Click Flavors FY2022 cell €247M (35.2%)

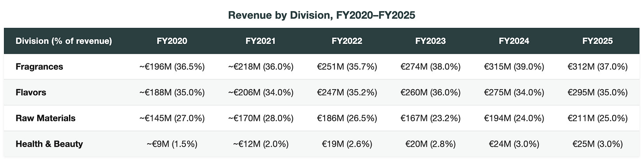[347, 93]
